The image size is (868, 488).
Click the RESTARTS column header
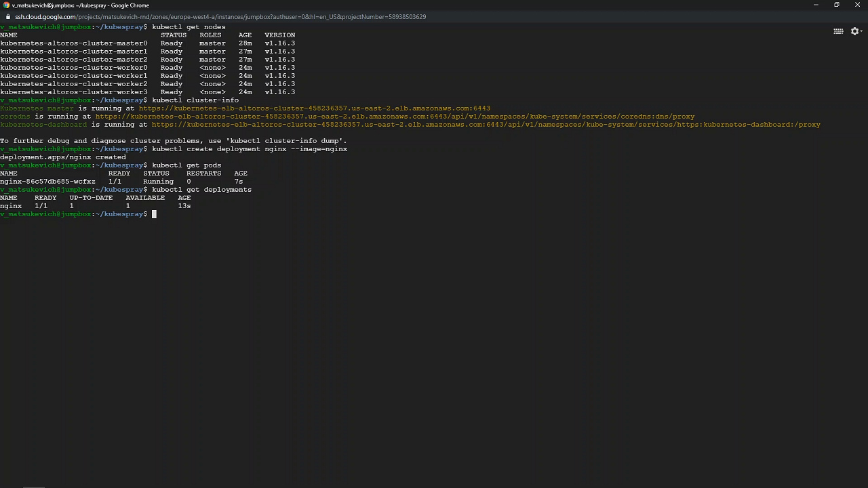coord(203,174)
